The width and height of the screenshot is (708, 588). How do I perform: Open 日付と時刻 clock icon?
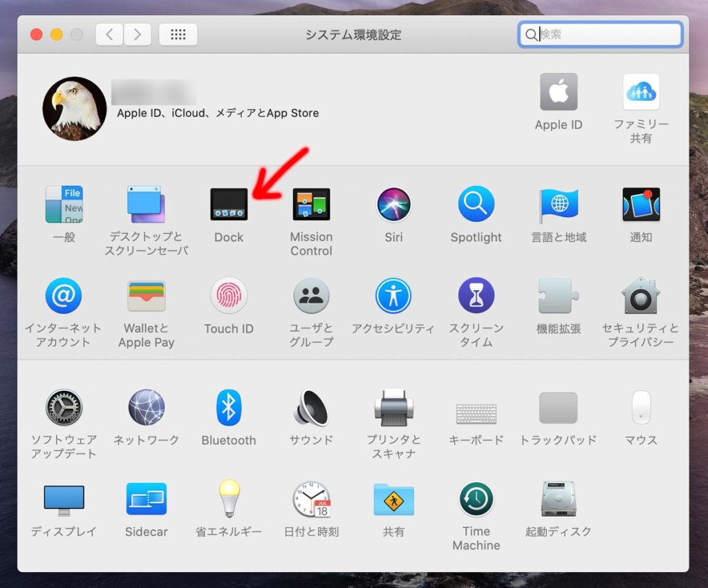[x=312, y=499]
